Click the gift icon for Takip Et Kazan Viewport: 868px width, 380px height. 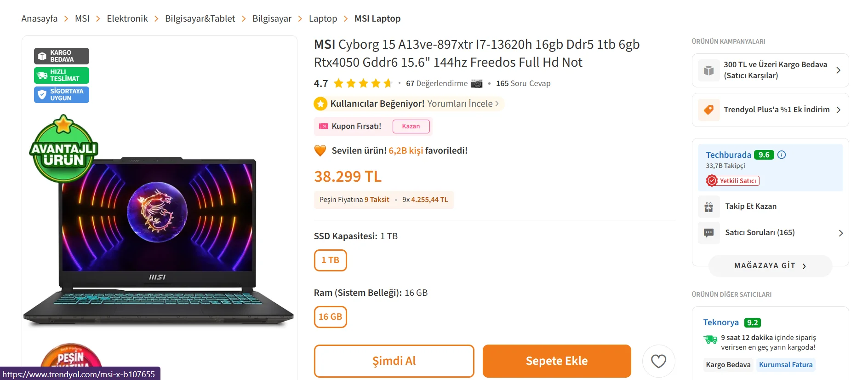pos(709,207)
